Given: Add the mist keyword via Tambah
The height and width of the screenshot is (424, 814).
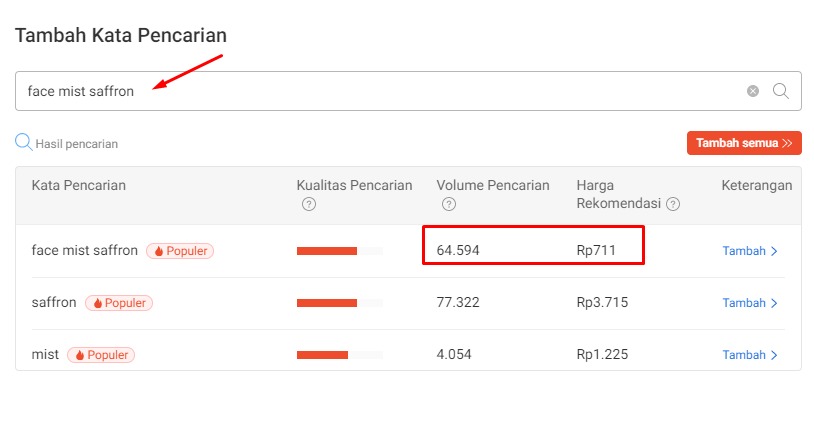Looking at the screenshot, I should pos(749,355).
